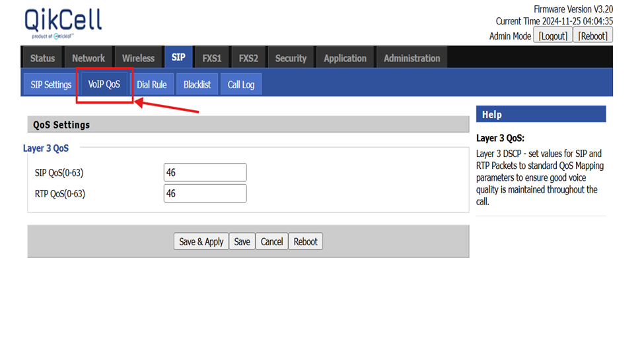
Task: Click the RTP QoS input field
Action: point(205,194)
